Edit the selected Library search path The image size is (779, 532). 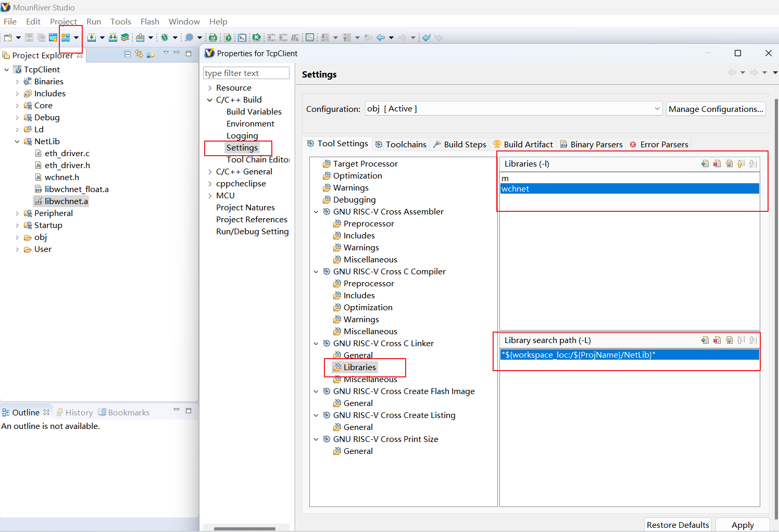coord(729,340)
